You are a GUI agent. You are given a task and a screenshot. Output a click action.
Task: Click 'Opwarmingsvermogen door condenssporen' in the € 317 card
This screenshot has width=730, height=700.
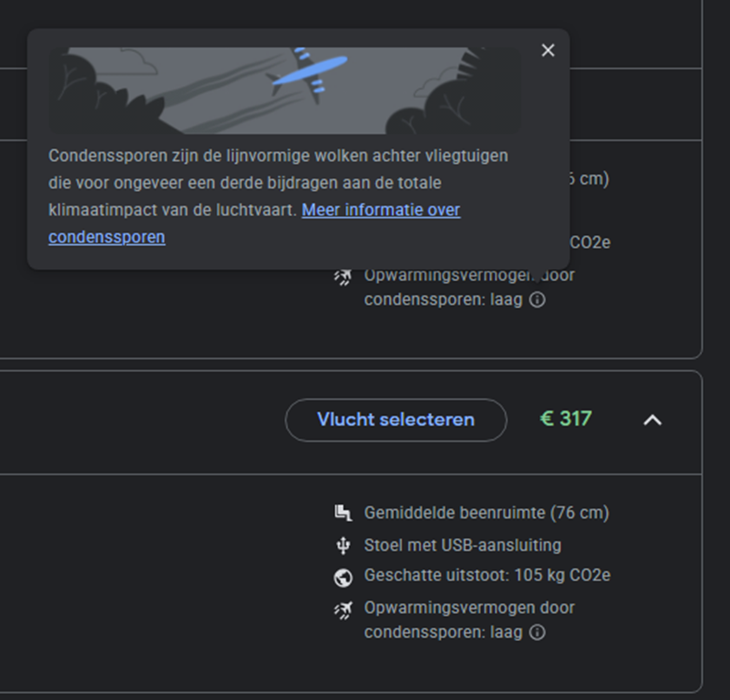tap(469, 608)
